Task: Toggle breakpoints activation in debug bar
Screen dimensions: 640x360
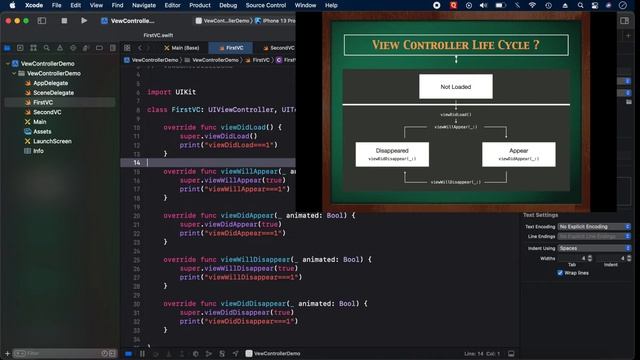Action: click(x=128, y=353)
